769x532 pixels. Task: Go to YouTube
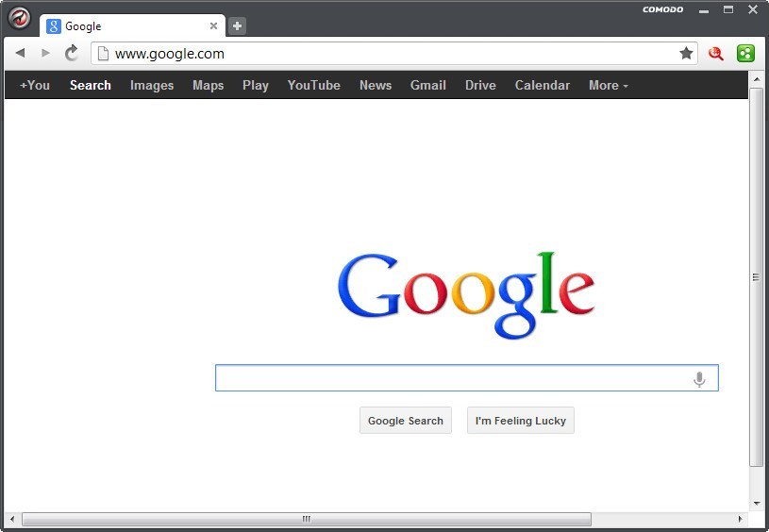[x=314, y=85]
